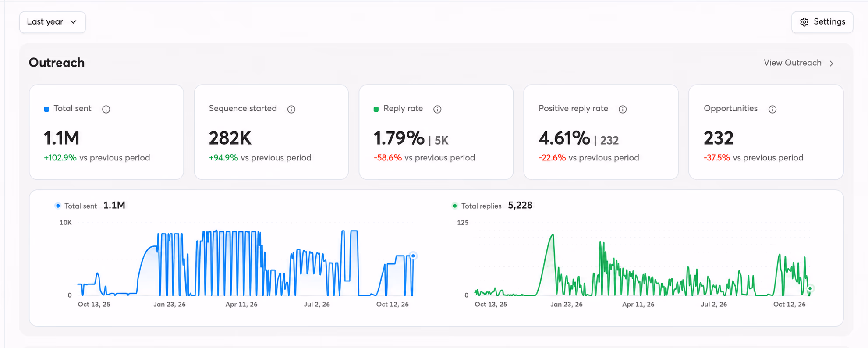Show info for Reply rate
Image resolution: width=868 pixels, height=348 pixels.
437,109
